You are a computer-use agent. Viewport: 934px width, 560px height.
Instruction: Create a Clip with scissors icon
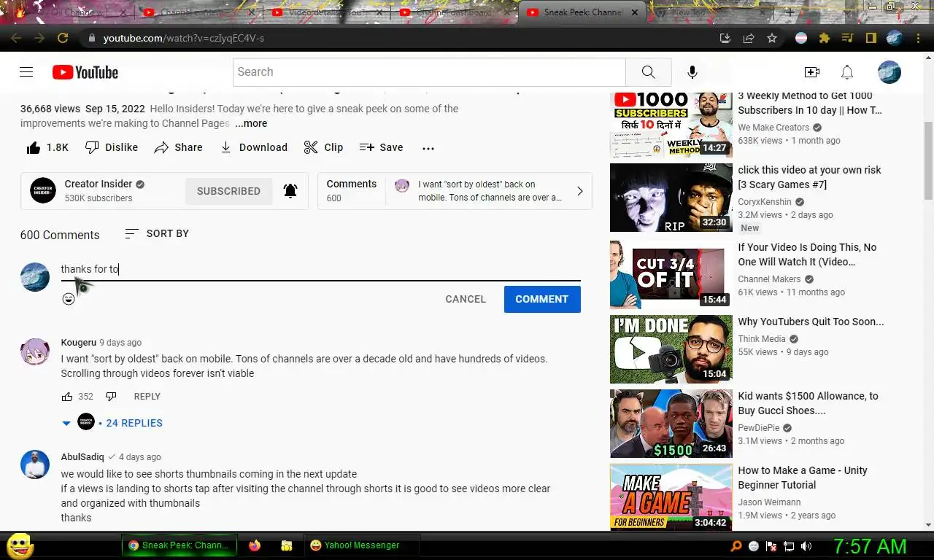[x=323, y=147]
